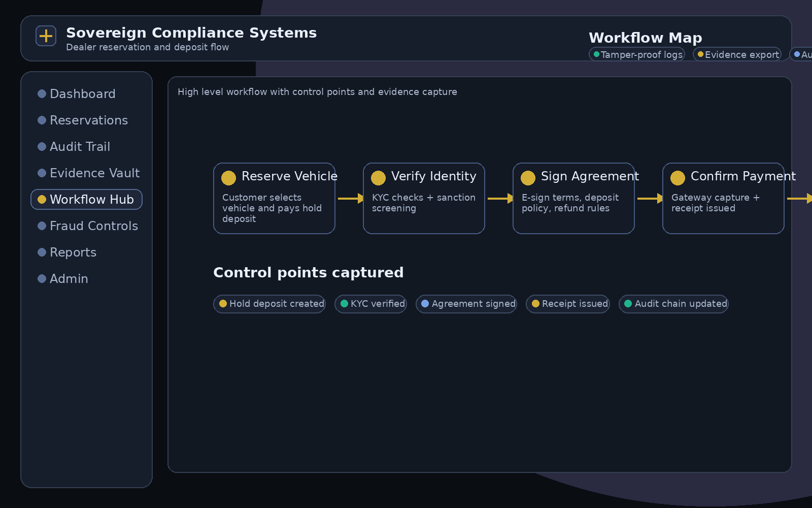Click the dot icon next to Dashboard

click(41, 93)
